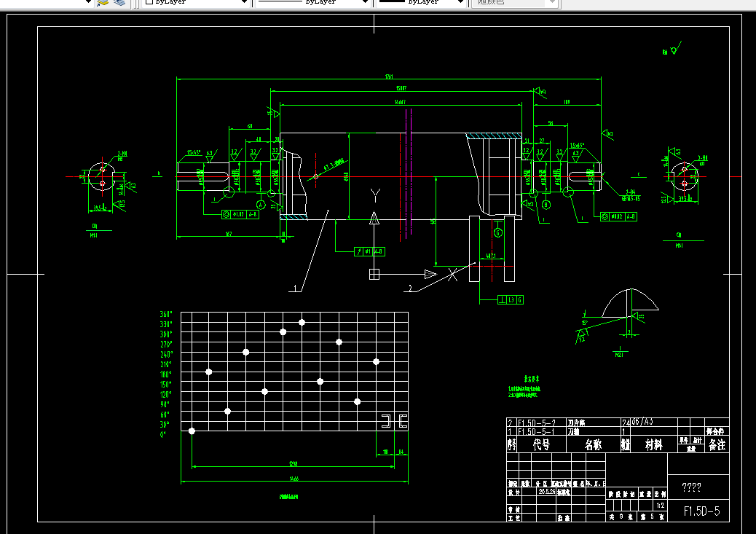Click the white dot on 90° row
The width and height of the screenshot is (756, 534).
point(358,402)
